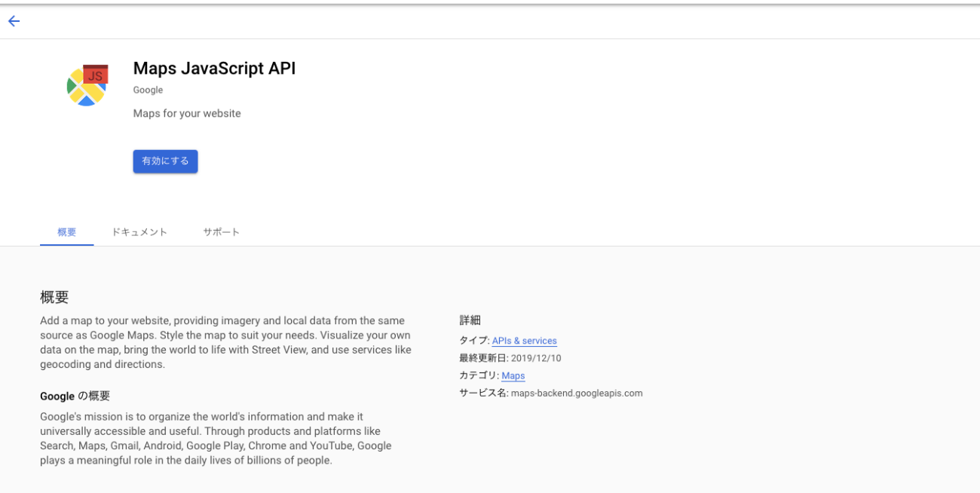Image resolution: width=980 pixels, height=493 pixels.
Task: Click the 概要 section heading
Action: (54, 297)
